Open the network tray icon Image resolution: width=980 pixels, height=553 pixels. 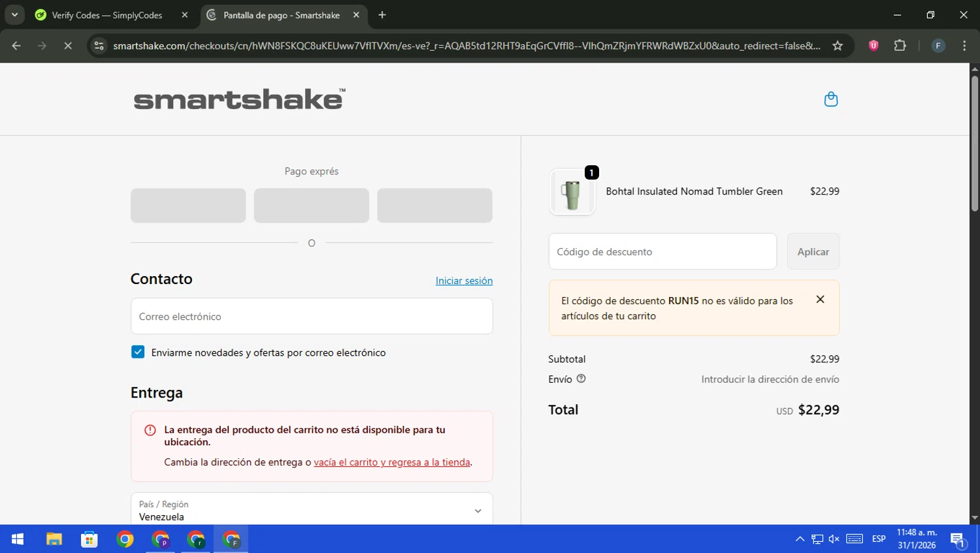point(817,539)
